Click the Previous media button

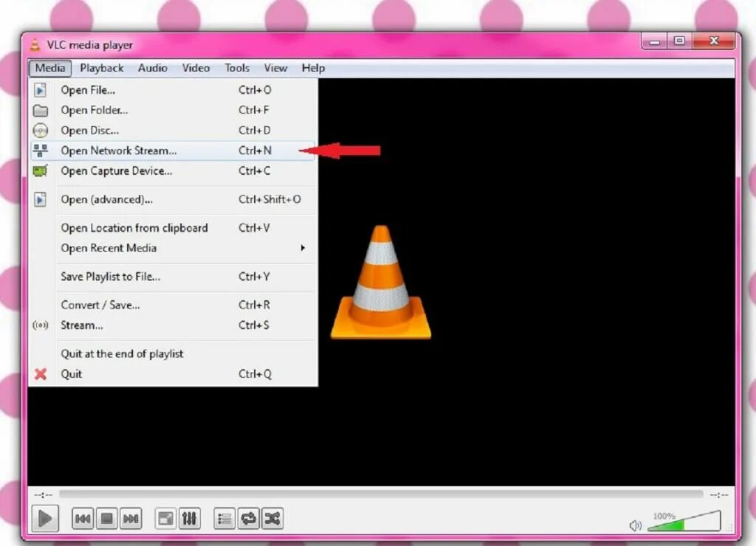pos(83,519)
